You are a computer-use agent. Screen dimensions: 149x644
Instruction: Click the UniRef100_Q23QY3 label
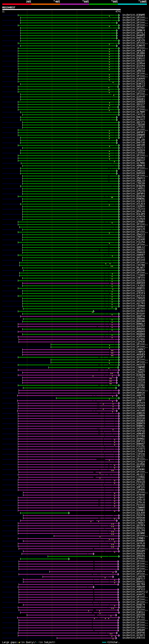click(134, 635)
